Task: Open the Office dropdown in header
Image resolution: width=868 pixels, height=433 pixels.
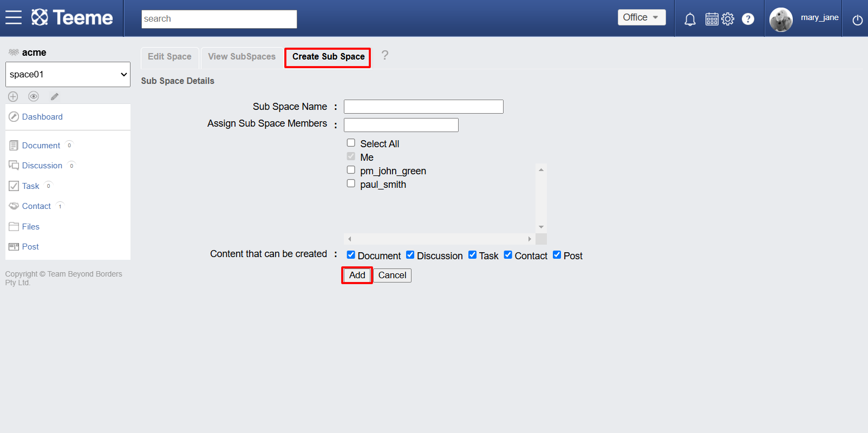Action: (x=642, y=17)
